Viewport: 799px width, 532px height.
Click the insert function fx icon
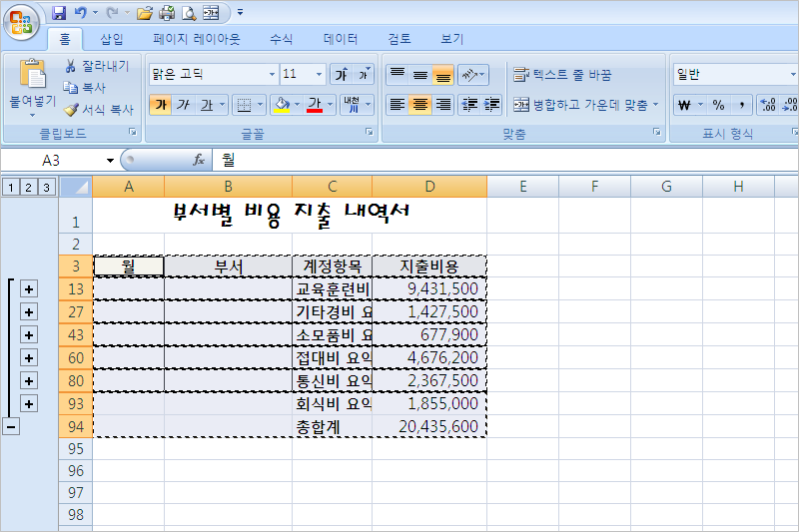[199, 160]
